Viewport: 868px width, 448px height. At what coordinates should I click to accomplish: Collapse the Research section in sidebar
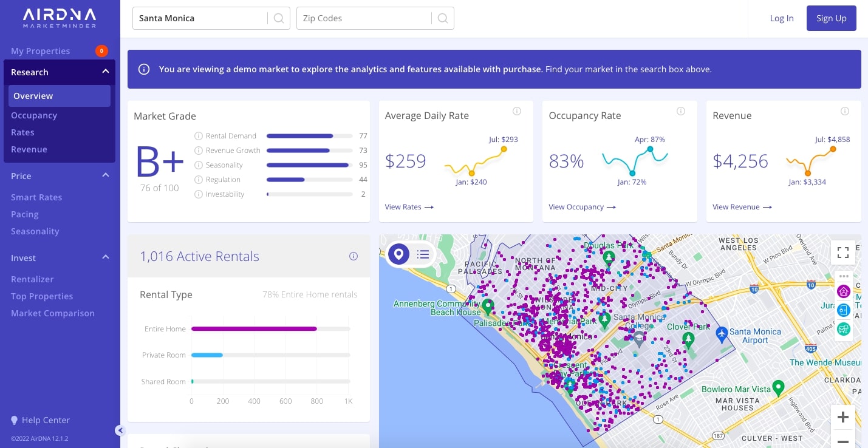point(105,71)
